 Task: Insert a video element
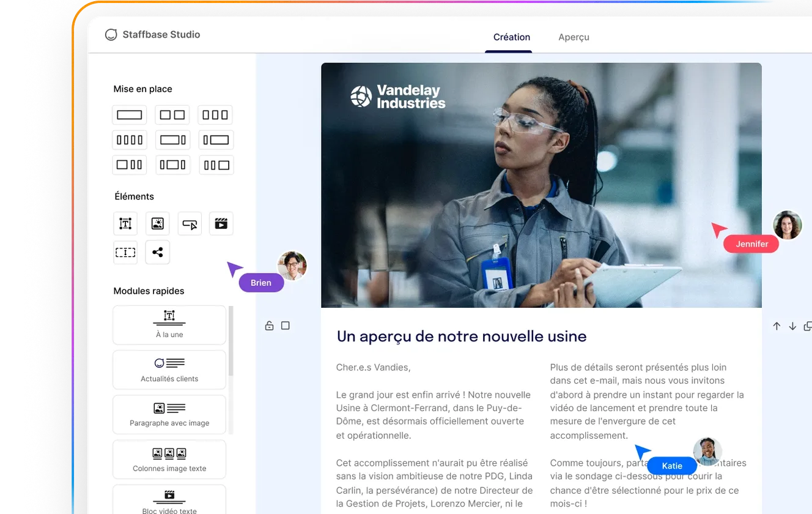click(221, 223)
